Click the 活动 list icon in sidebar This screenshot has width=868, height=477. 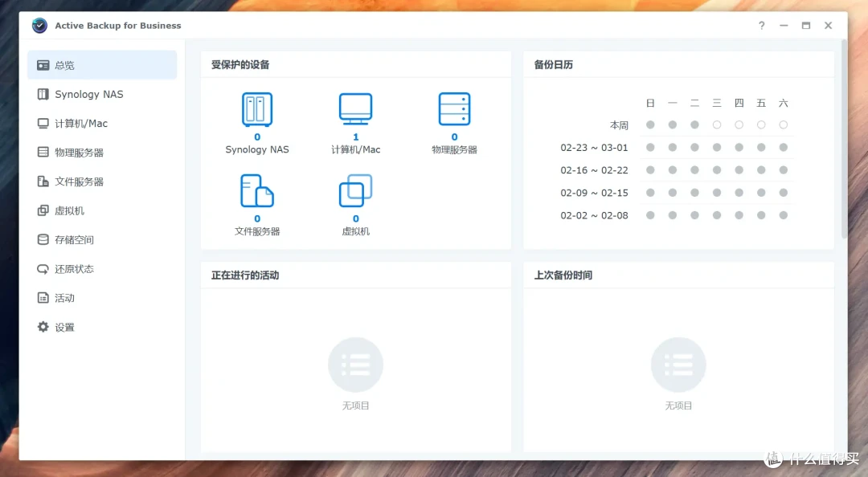click(x=43, y=298)
